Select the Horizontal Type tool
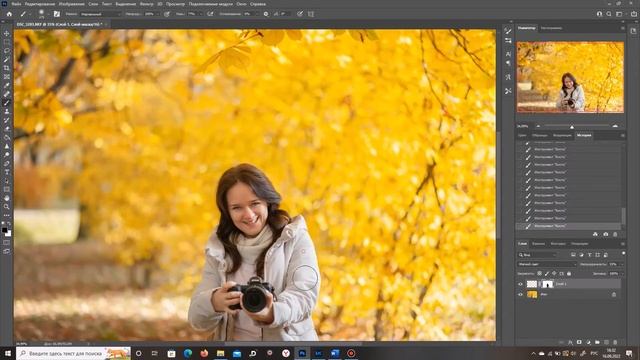640x360 pixels. pyautogui.click(x=7, y=172)
